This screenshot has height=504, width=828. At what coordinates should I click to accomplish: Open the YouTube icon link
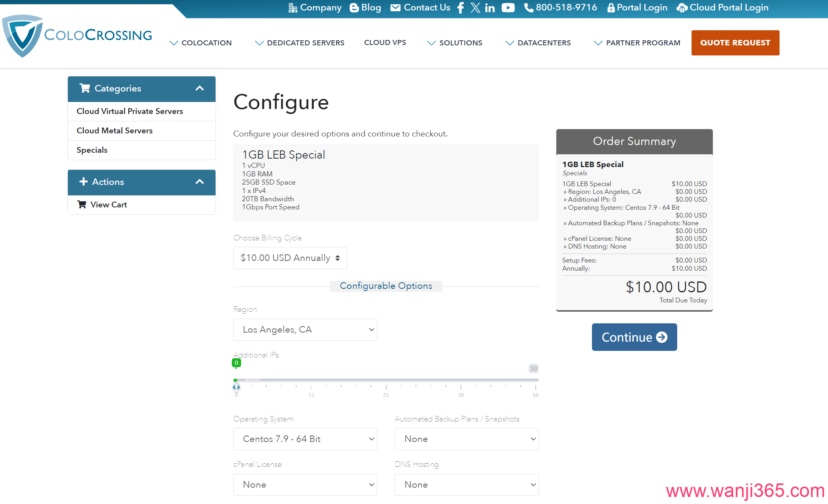(508, 8)
